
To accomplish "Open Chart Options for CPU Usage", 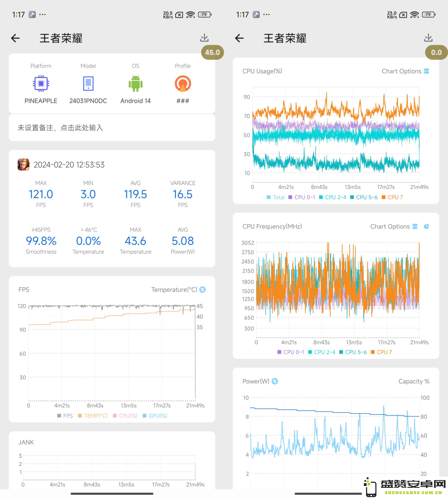I will pos(405,71).
